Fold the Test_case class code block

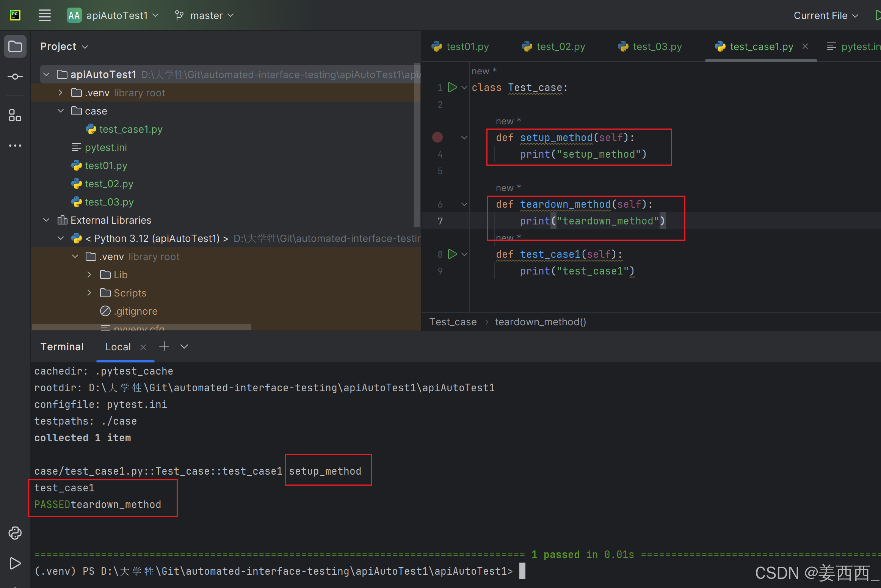coord(464,88)
